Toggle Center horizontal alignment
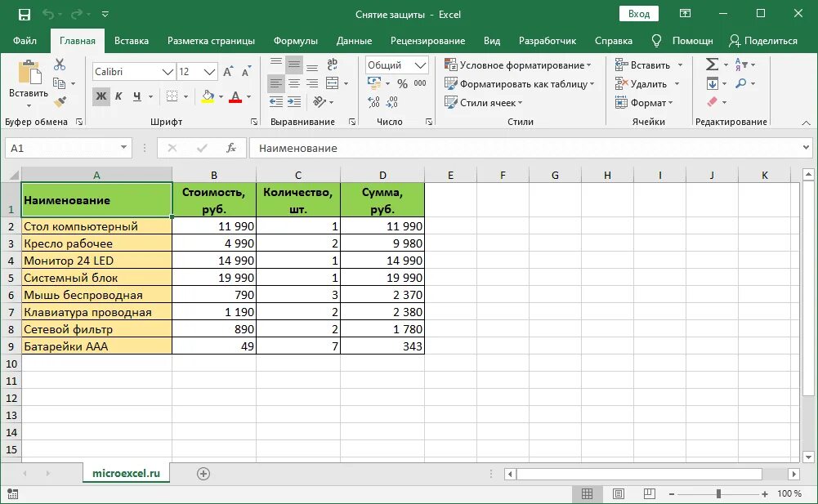Image resolution: width=818 pixels, height=504 pixels. 294,83
